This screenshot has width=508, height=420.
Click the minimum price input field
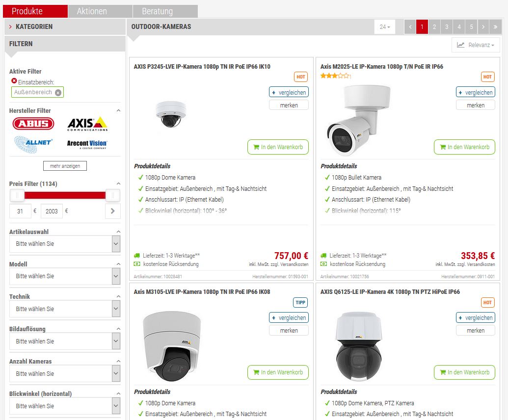[20, 211]
